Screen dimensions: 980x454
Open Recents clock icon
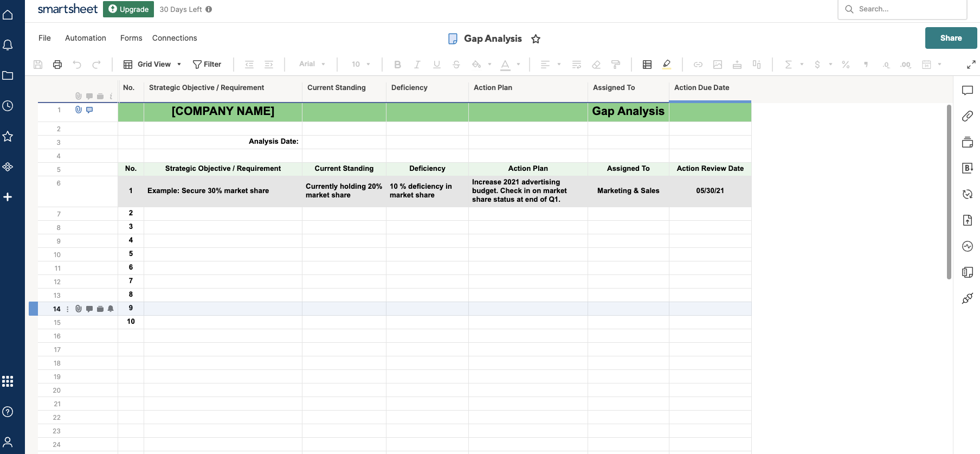[x=8, y=106]
